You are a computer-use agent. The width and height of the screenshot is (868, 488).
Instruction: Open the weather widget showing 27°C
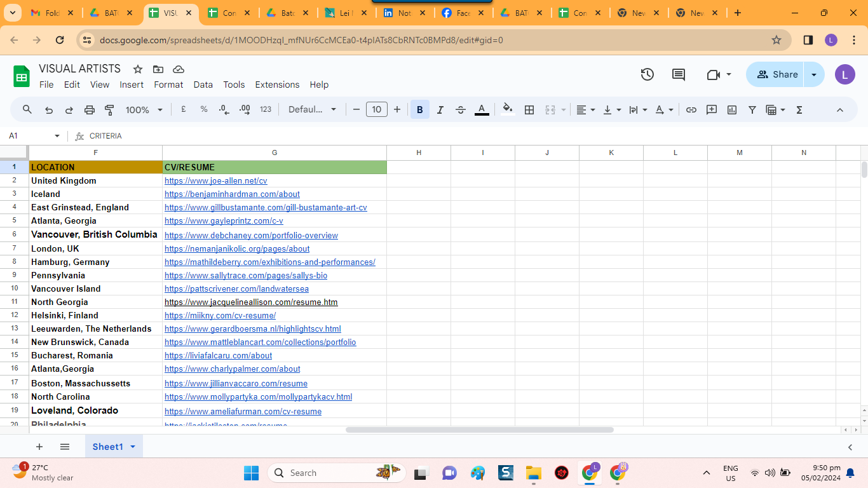point(43,472)
